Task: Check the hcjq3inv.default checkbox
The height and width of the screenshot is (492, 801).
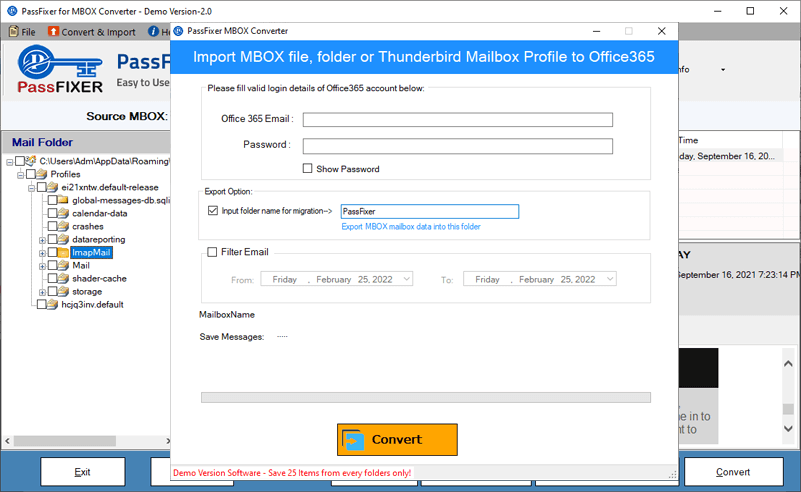Action: coord(41,304)
